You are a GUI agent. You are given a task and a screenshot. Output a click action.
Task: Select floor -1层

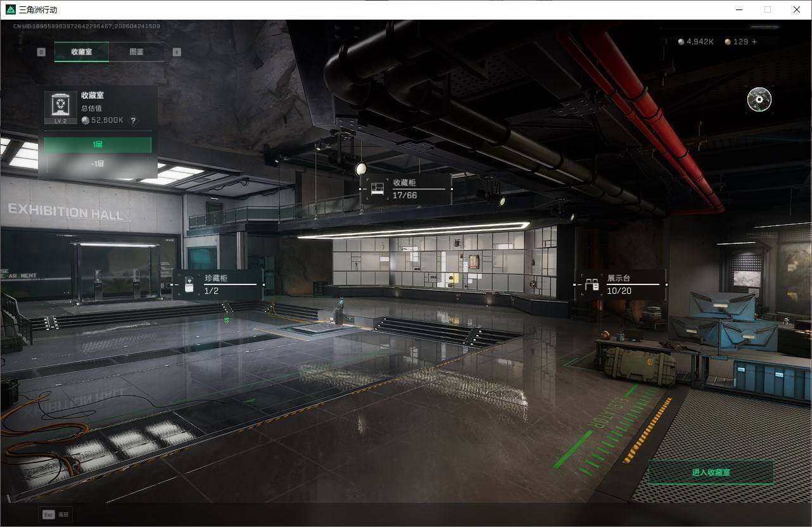tap(98, 163)
